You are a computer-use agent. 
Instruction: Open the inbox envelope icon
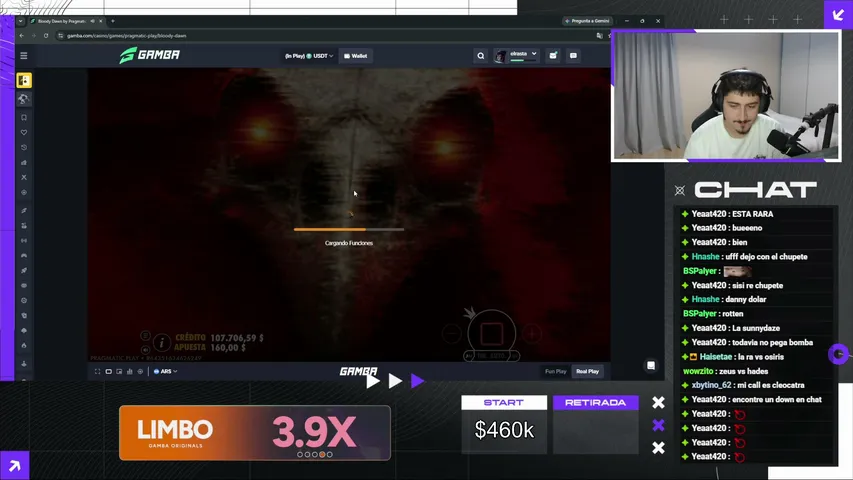(x=553, y=55)
